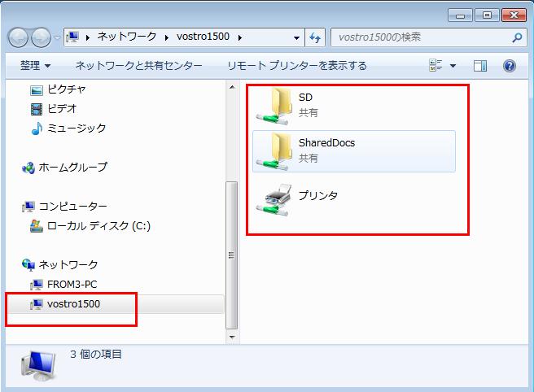
Task: Maximize the vostro1500 window
Action: pyautogui.click(x=487, y=15)
